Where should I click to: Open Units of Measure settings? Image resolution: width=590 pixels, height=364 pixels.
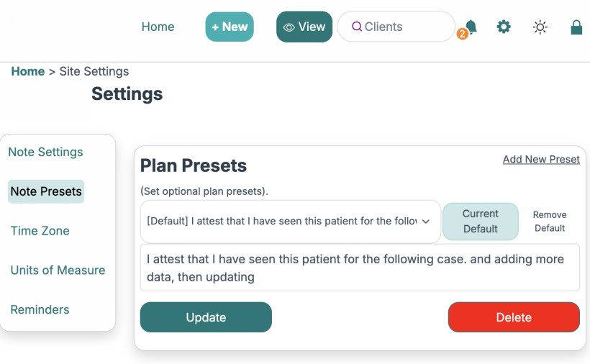(58, 270)
